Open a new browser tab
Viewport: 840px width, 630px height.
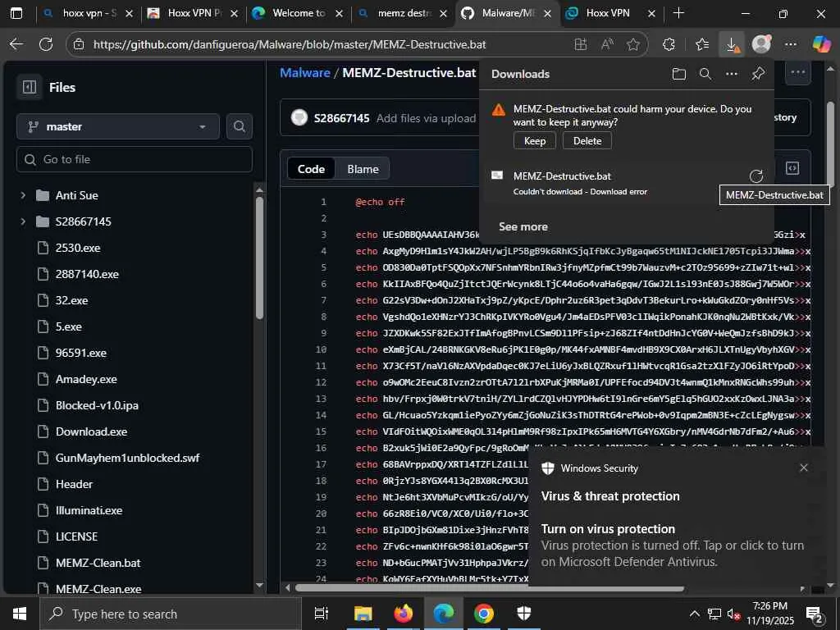(x=678, y=13)
